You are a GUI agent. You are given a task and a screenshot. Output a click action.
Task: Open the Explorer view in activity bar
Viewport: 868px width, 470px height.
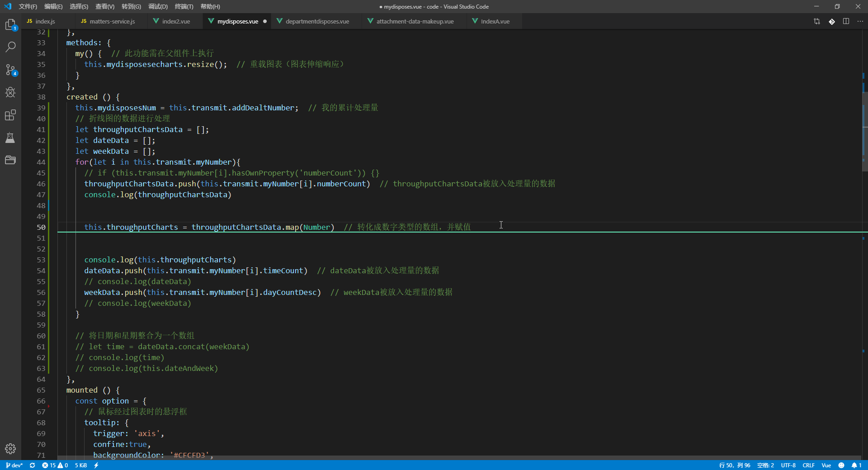[10, 24]
